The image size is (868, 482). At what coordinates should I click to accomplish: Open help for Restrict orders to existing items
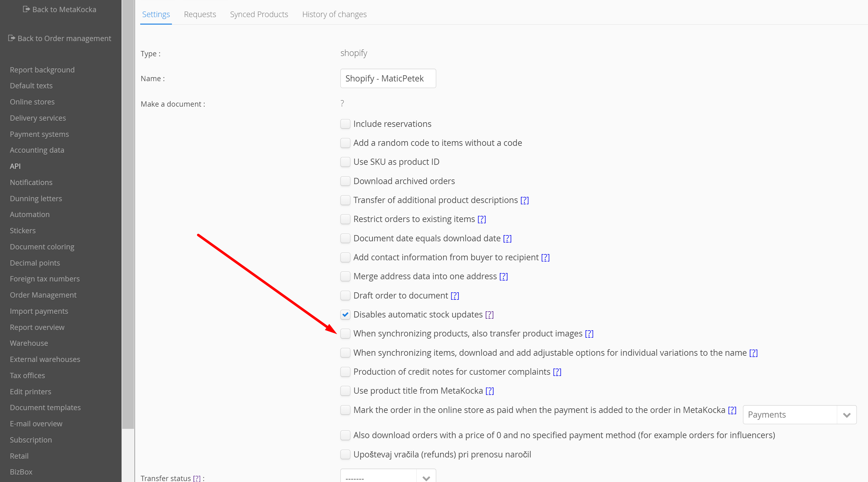pos(482,219)
